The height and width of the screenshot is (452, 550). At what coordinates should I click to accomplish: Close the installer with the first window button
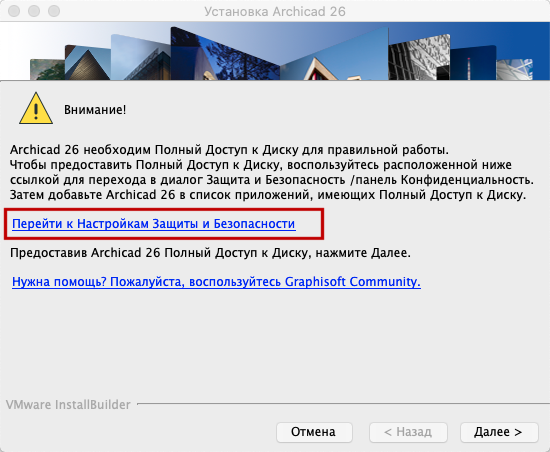[x=14, y=11]
